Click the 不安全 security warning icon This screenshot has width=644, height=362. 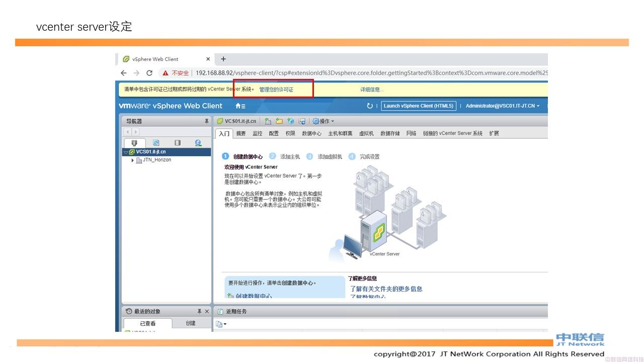(x=166, y=73)
